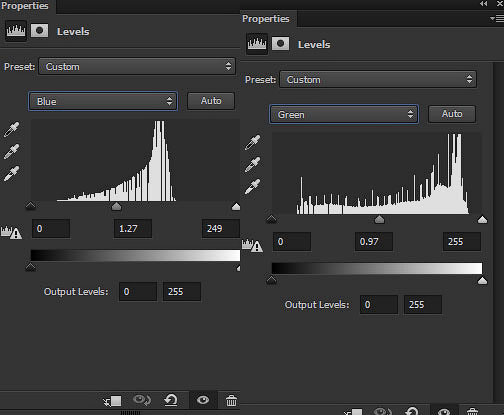Open the panel flyout menu at top right
504x415 pixels.
(497, 19)
